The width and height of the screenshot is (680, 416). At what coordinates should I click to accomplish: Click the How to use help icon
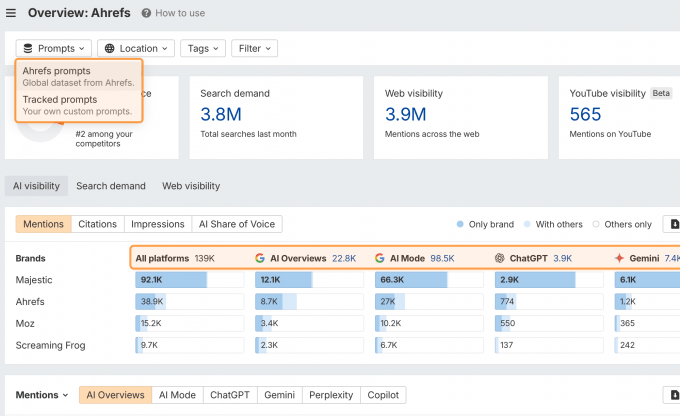147,13
